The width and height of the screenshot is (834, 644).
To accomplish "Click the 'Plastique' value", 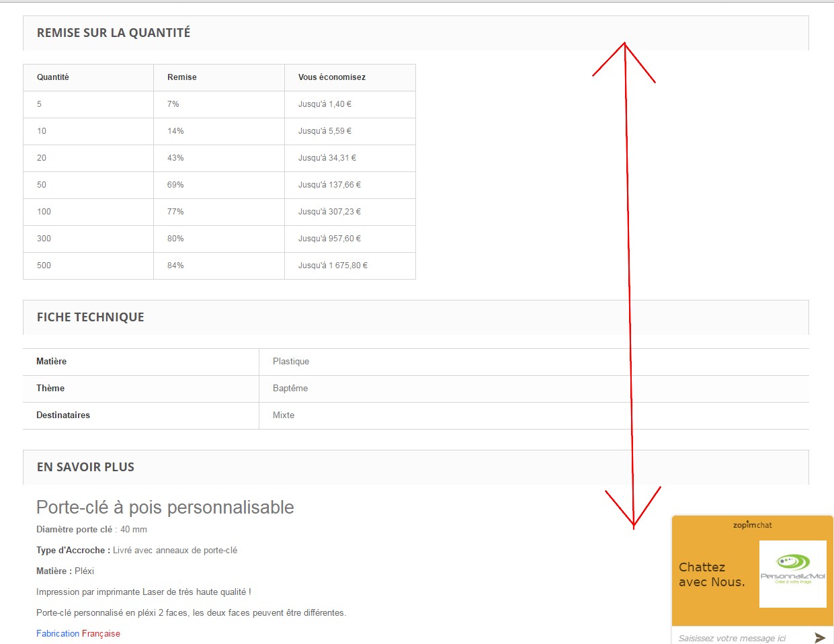I will point(291,362).
